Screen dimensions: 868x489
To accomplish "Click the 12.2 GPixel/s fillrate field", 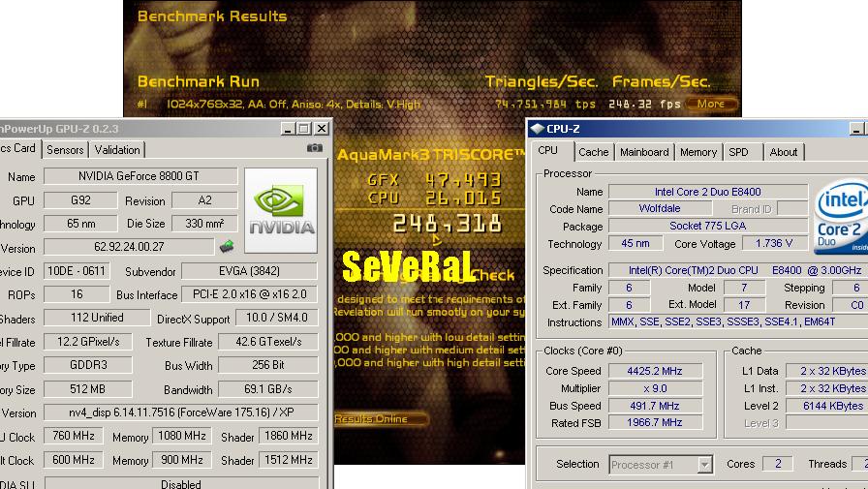I will [x=88, y=342].
